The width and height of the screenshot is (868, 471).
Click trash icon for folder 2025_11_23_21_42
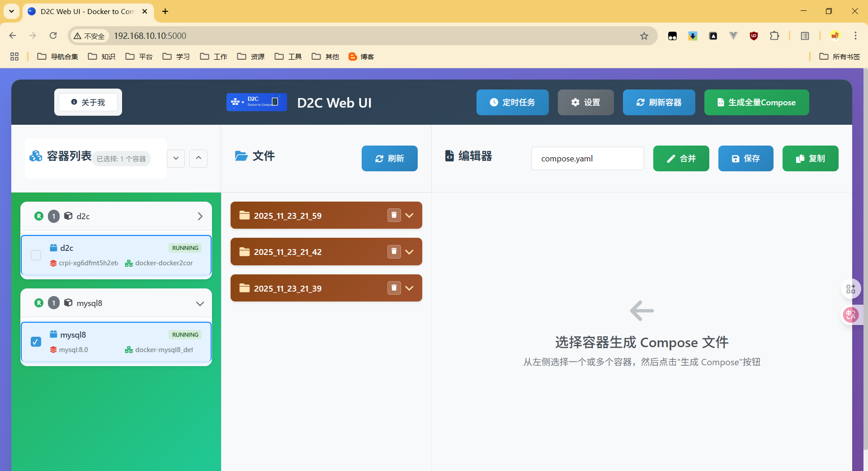click(x=394, y=251)
